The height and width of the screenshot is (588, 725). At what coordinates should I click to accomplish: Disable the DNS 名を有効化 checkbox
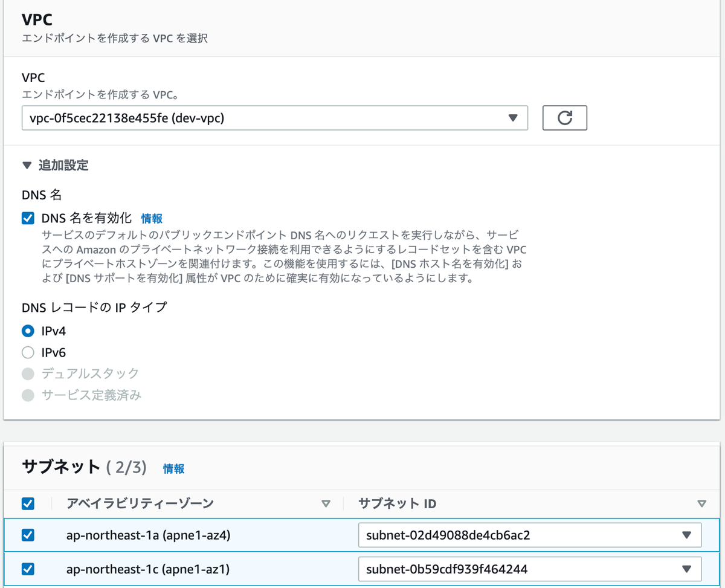27,218
